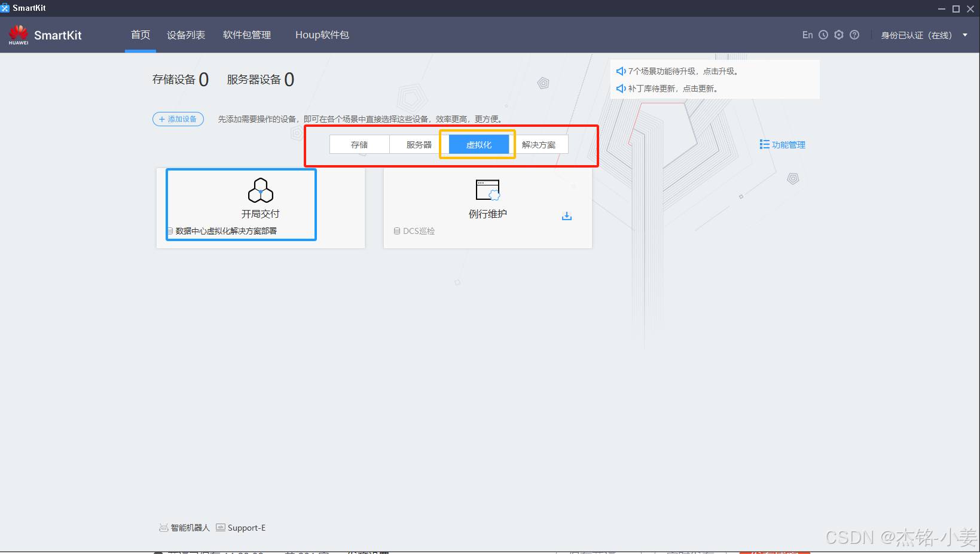Screen dimensions: 980x554
Task: Click the Huawei SmartKit logo
Action: pos(45,35)
